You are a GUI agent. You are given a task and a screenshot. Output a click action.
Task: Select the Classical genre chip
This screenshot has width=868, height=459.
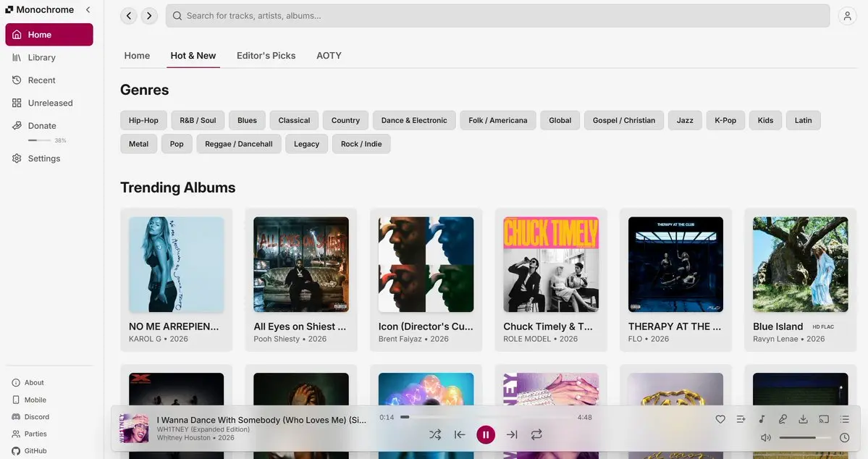click(x=294, y=120)
